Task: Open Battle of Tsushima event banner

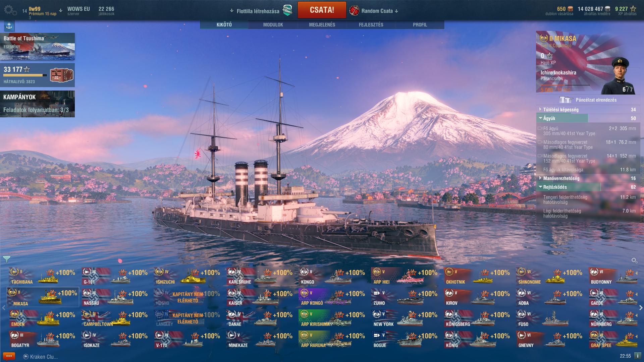Action: coord(37,46)
